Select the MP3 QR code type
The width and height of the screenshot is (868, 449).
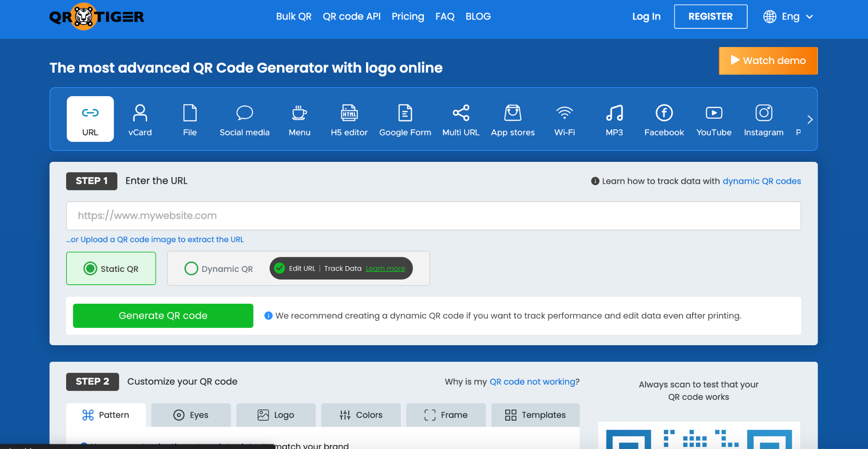(x=614, y=119)
